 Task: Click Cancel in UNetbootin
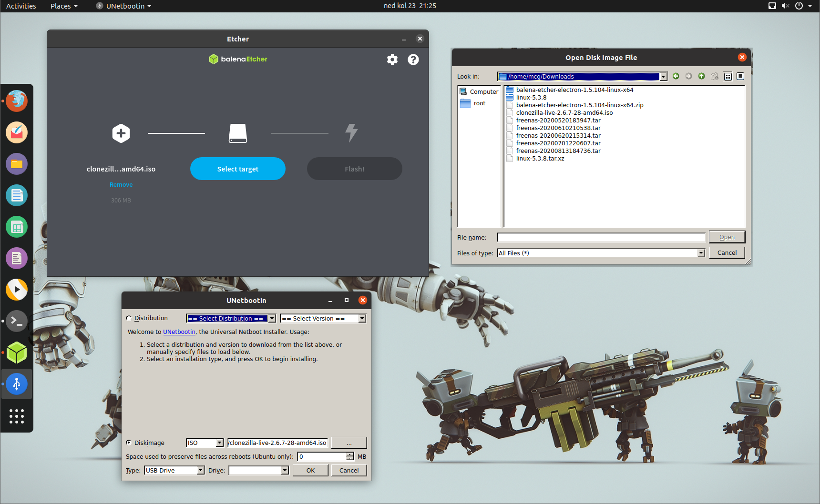tap(349, 470)
